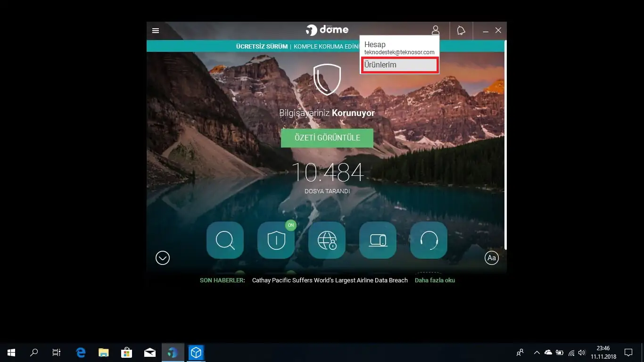Launch Microsoft Edge from the taskbar

click(81, 353)
